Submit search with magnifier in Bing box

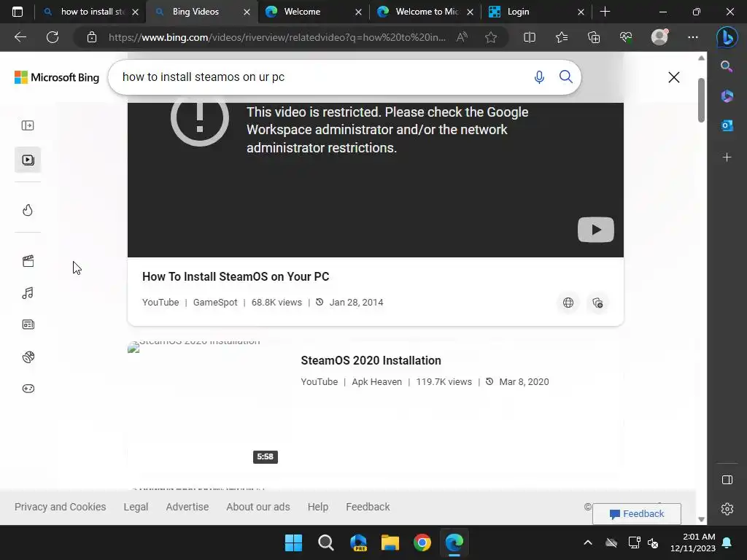point(565,77)
